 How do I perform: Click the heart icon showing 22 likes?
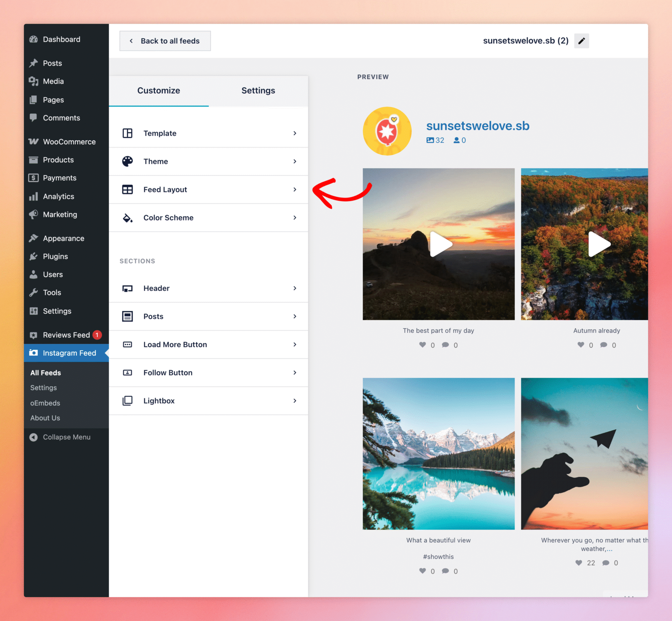(578, 563)
